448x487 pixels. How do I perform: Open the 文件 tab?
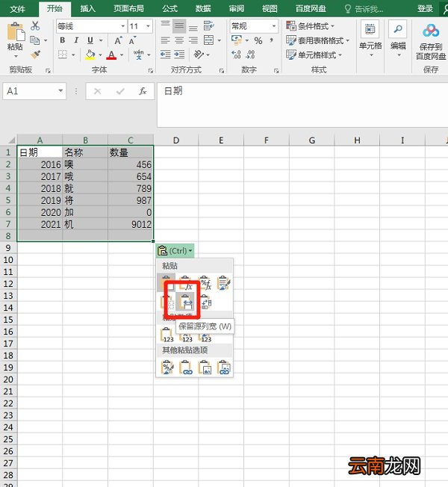(x=17, y=9)
